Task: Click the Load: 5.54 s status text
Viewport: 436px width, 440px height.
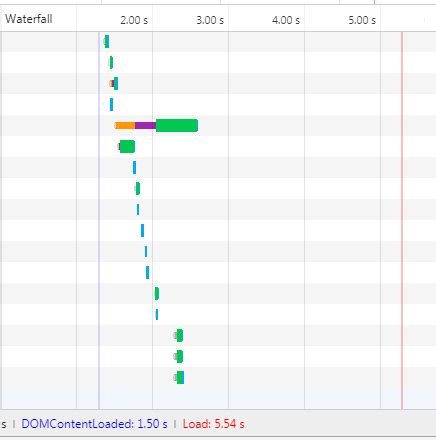Action: coord(213,424)
